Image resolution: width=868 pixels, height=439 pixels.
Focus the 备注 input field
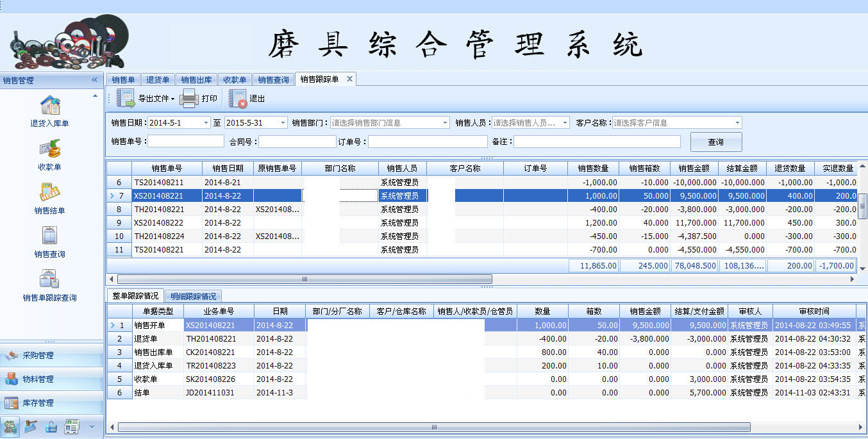[x=597, y=142]
